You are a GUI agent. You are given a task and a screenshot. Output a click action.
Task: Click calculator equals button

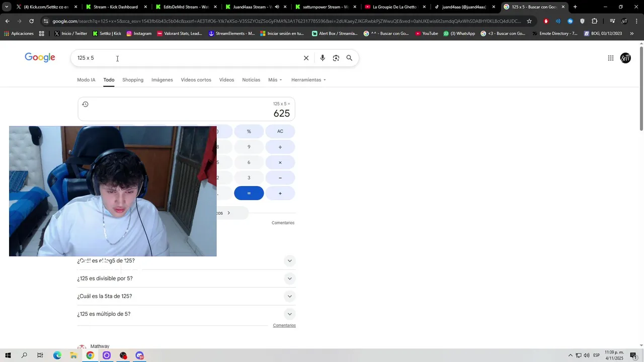click(249, 193)
